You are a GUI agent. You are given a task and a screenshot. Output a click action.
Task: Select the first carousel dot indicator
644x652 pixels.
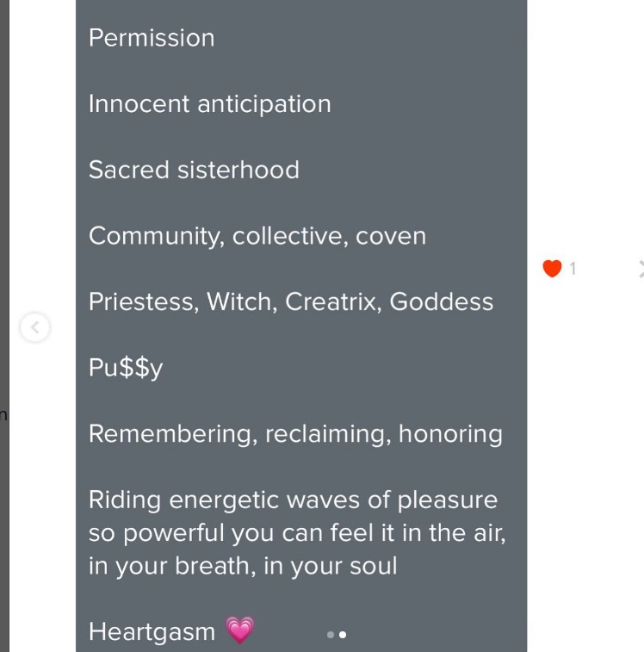tap(331, 635)
